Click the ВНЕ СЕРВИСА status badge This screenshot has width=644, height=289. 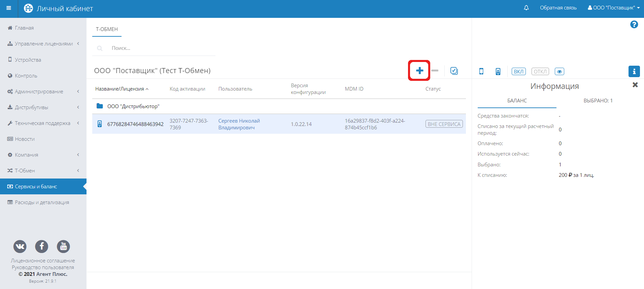[444, 124]
